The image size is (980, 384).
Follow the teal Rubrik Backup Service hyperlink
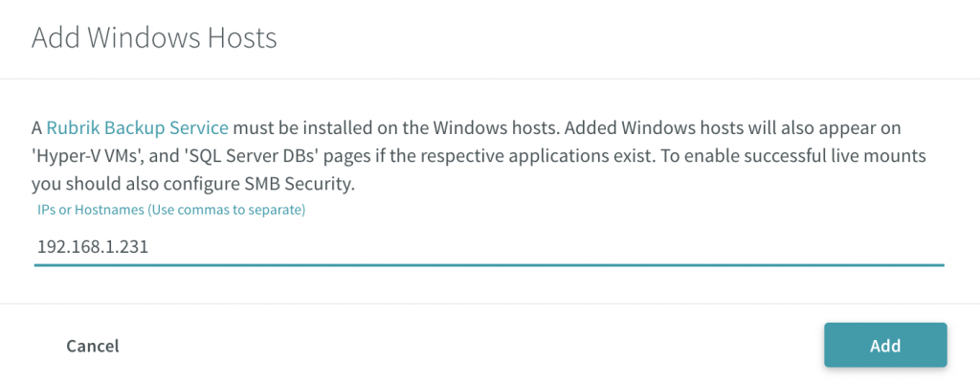[137, 128]
